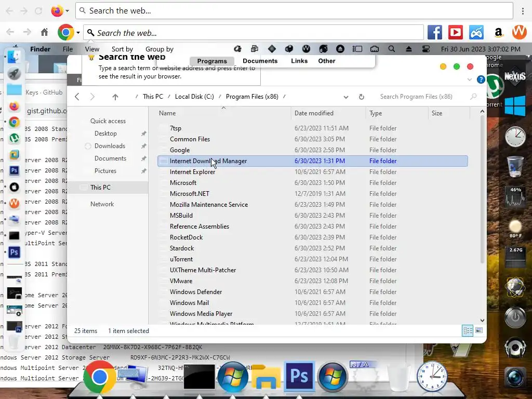Screen dimensions: 532x399
Task: Go up one folder level in Explorer
Action: point(115,97)
